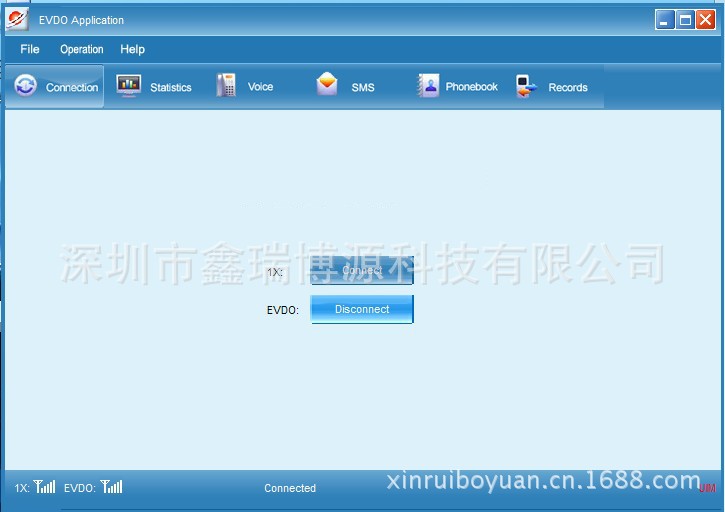This screenshot has height=512, width=725.
Task: Maximize the EVDO Application window
Action: 685,20
